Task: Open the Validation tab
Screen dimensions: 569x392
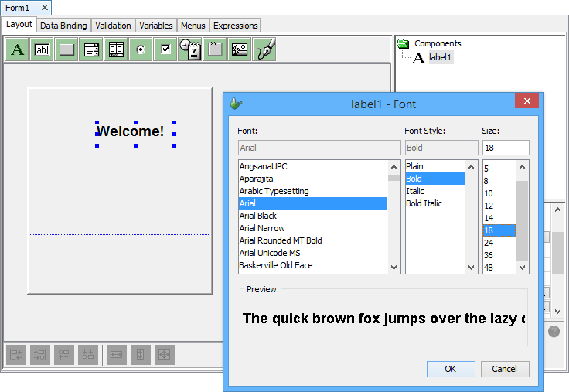Action: (114, 26)
